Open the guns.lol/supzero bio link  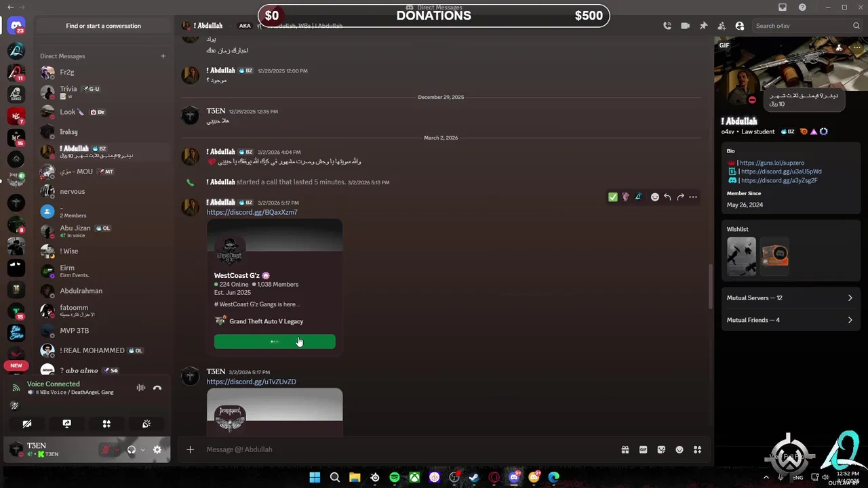coord(772,163)
